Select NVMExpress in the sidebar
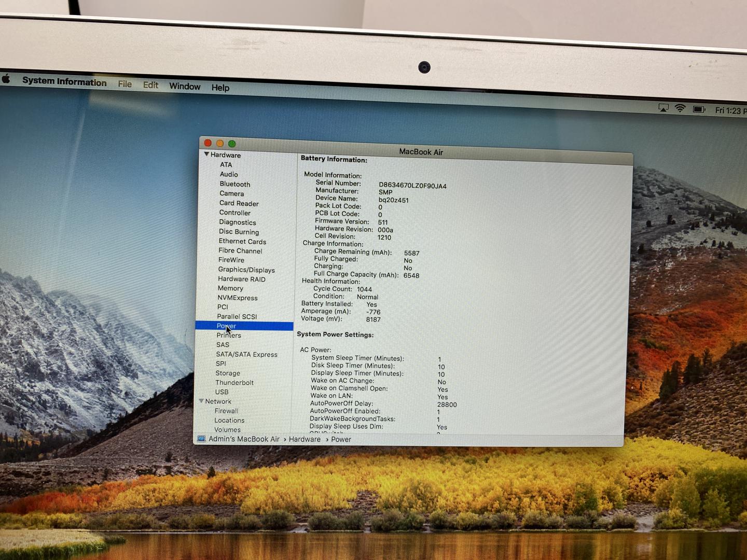The width and height of the screenshot is (747, 560). pyautogui.click(x=237, y=298)
